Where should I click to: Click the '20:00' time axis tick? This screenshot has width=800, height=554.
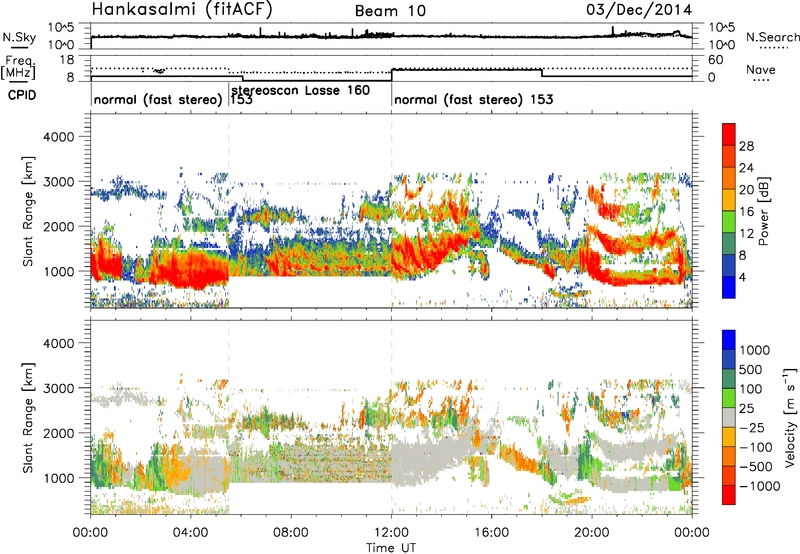[x=592, y=533]
